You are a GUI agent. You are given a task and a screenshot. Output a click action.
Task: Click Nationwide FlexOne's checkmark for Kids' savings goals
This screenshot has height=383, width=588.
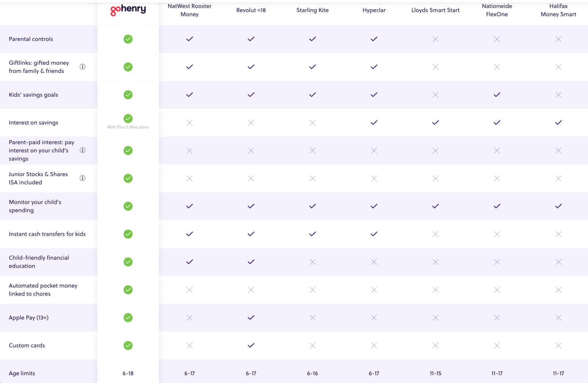click(x=497, y=94)
